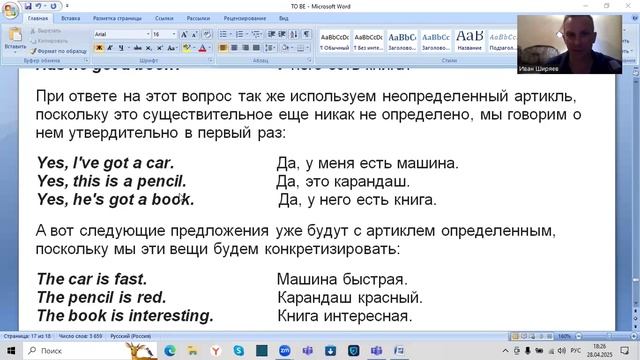This screenshot has width=640, height=360.
Task: Center the paragraph text
Action: pos(234,48)
